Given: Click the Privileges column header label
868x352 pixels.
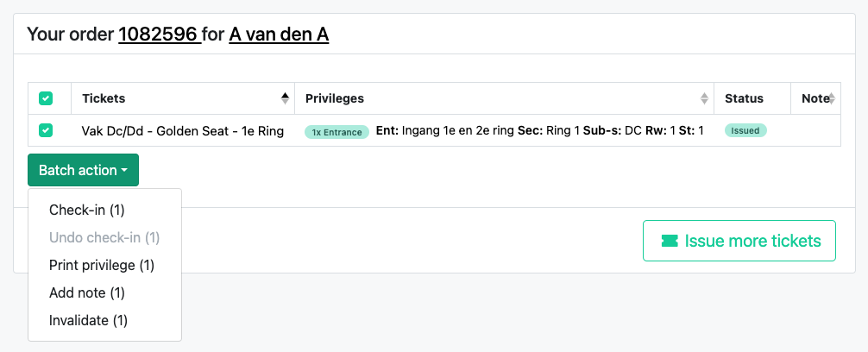Looking at the screenshot, I should pyautogui.click(x=335, y=98).
